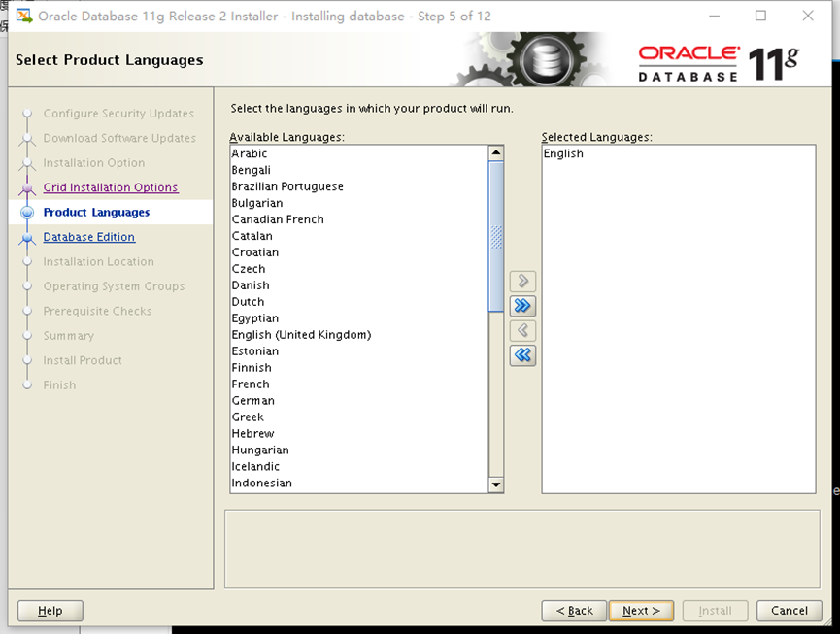Select Croatian in Available Languages
This screenshot has height=634, width=840.
(x=359, y=252)
